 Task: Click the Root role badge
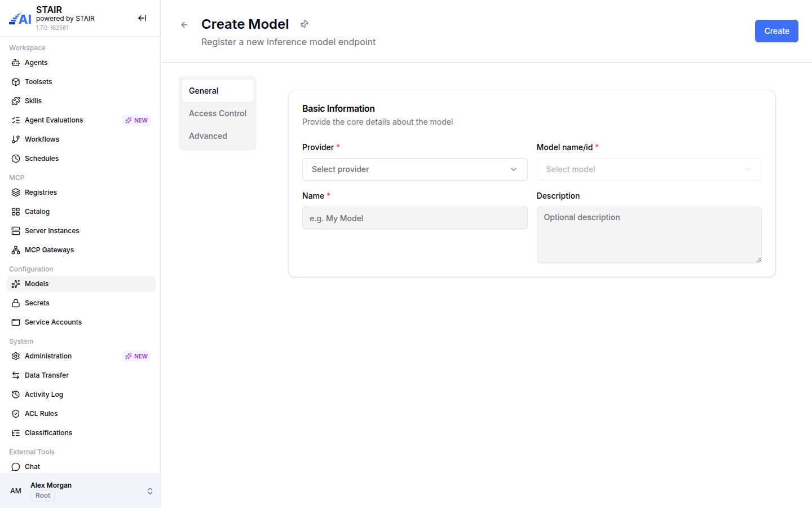[43, 496]
